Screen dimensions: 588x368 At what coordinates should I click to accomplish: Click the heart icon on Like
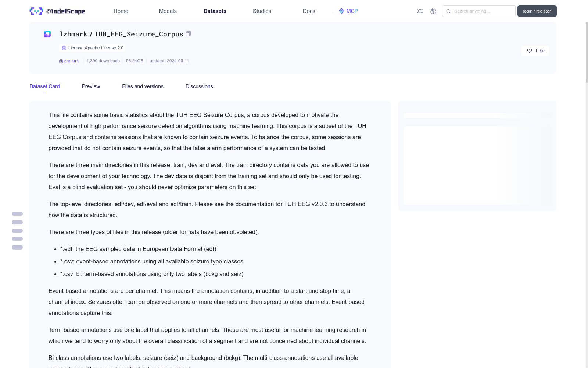530,51
